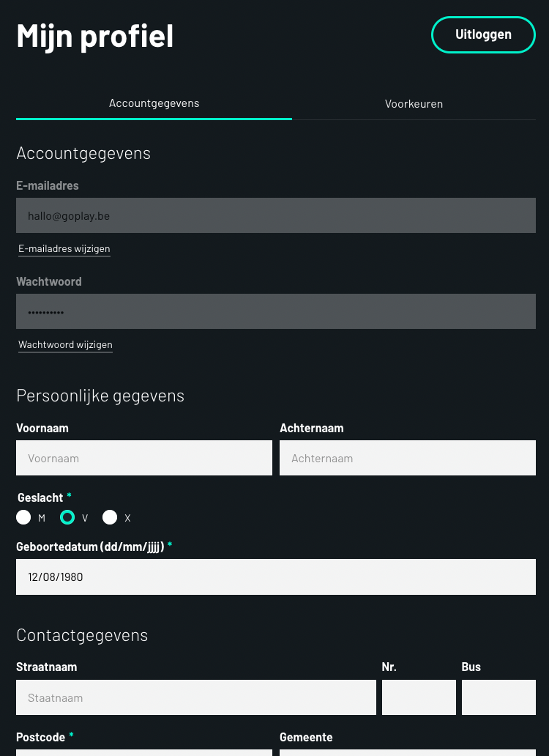Click the Postcode field below its label

pos(144,752)
